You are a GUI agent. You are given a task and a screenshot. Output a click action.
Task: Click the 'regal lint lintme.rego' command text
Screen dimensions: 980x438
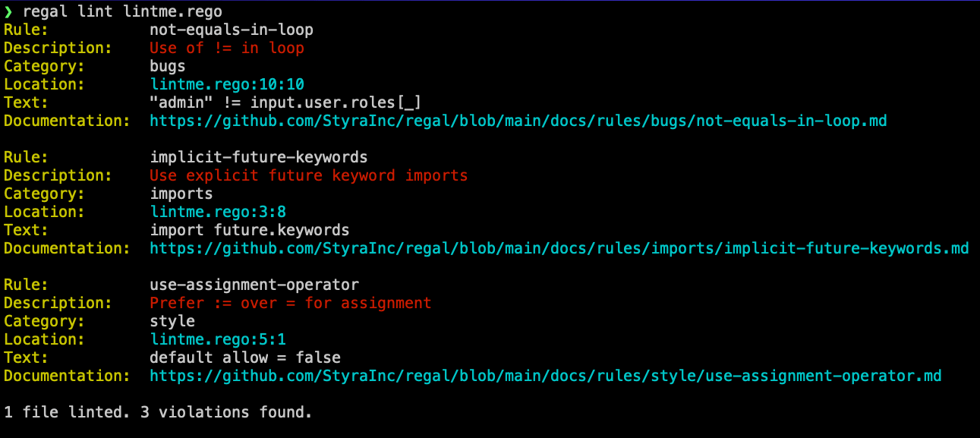(x=123, y=12)
